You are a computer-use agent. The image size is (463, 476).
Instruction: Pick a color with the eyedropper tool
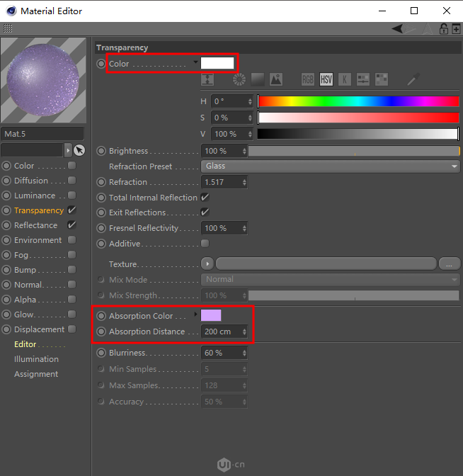413,79
